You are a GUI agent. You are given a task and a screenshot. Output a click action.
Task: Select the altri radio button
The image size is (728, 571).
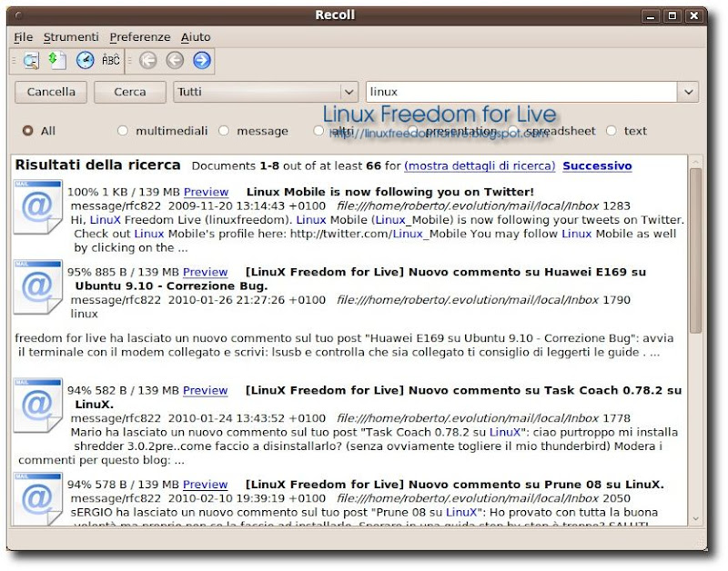(318, 131)
